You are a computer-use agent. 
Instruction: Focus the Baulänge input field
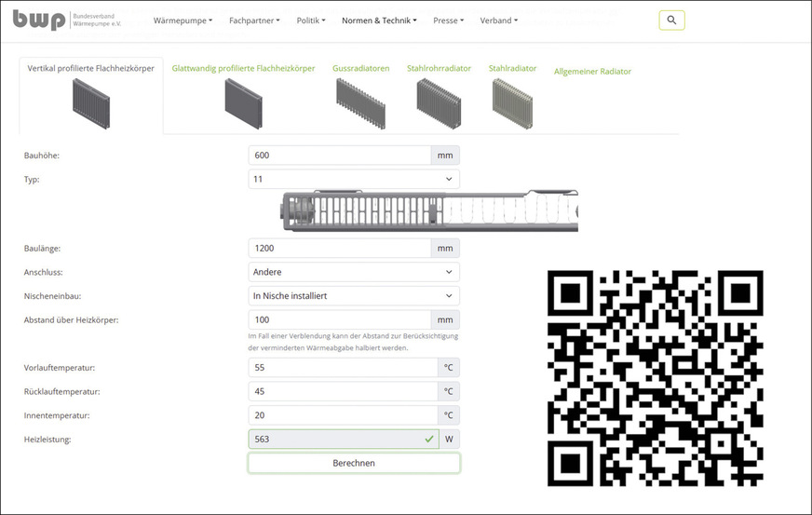(x=339, y=249)
